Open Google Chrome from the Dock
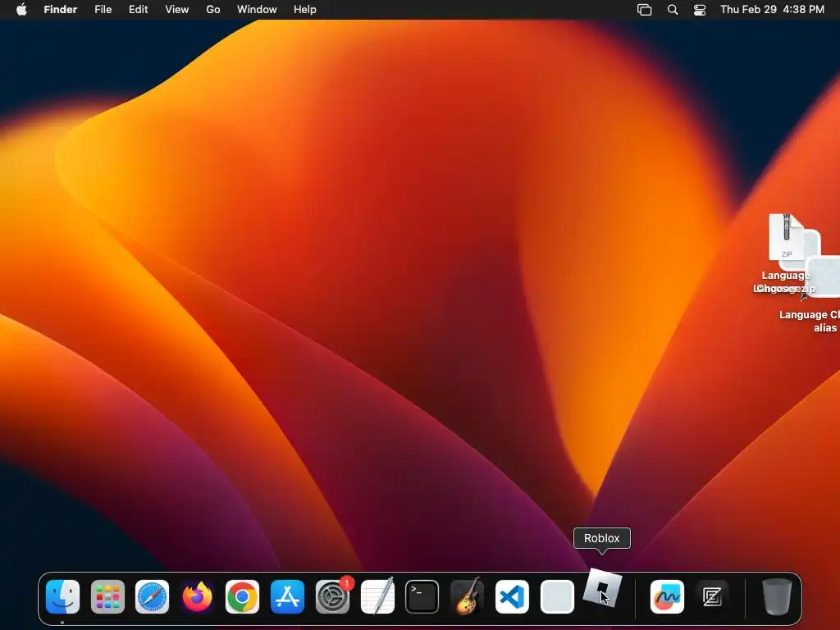The image size is (840, 630). tap(242, 596)
